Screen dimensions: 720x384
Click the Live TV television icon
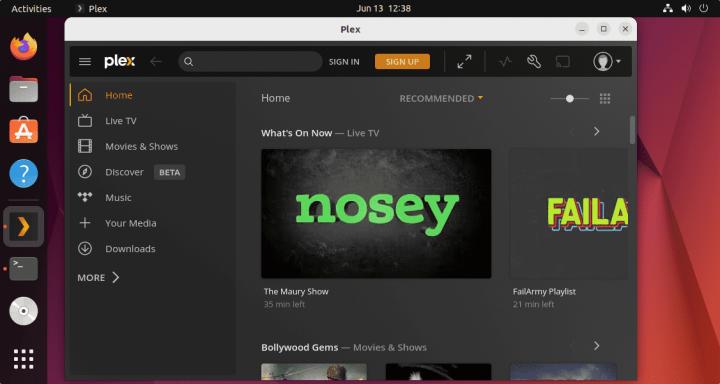point(85,121)
